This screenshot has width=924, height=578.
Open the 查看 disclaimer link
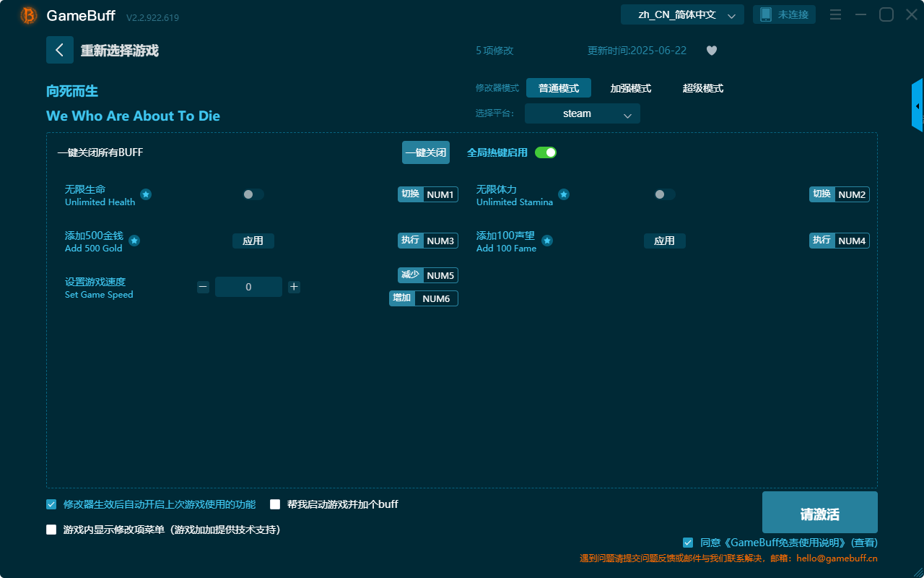tap(864, 542)
